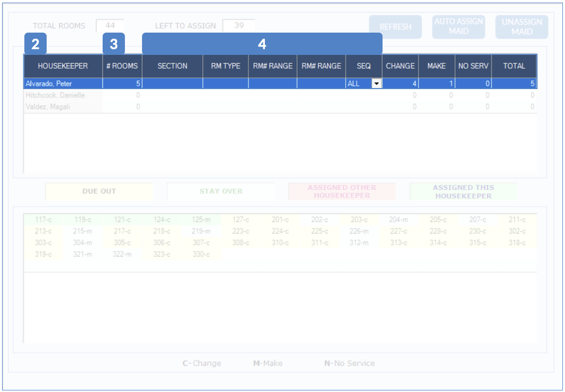This screenshot has width=565, height=392.
Task: Click the Assigned This Housekeeper legend swatch
Action: click(463, 192)
